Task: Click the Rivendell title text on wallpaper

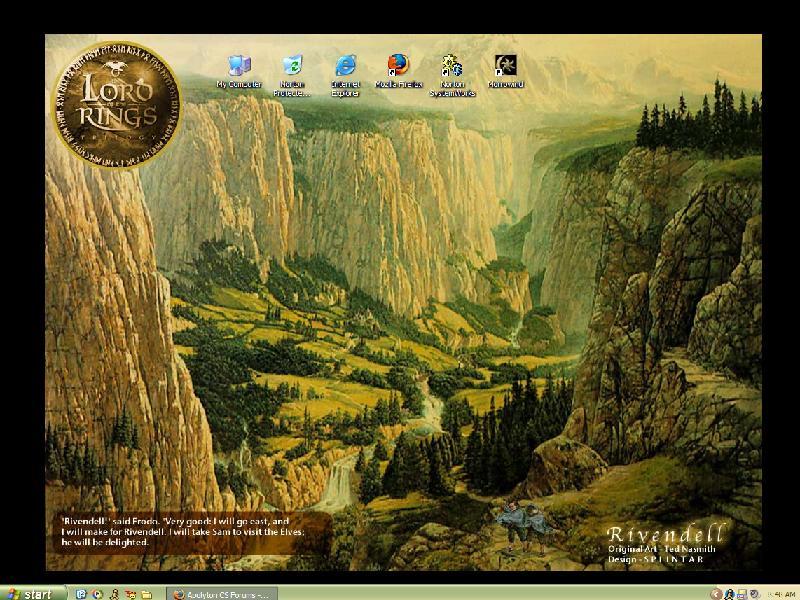Action: 666,534
